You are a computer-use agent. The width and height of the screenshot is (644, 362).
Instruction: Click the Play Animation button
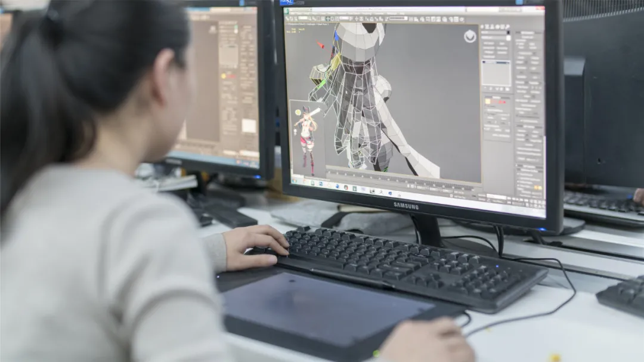pyautogui.click(x=518, y=199)
